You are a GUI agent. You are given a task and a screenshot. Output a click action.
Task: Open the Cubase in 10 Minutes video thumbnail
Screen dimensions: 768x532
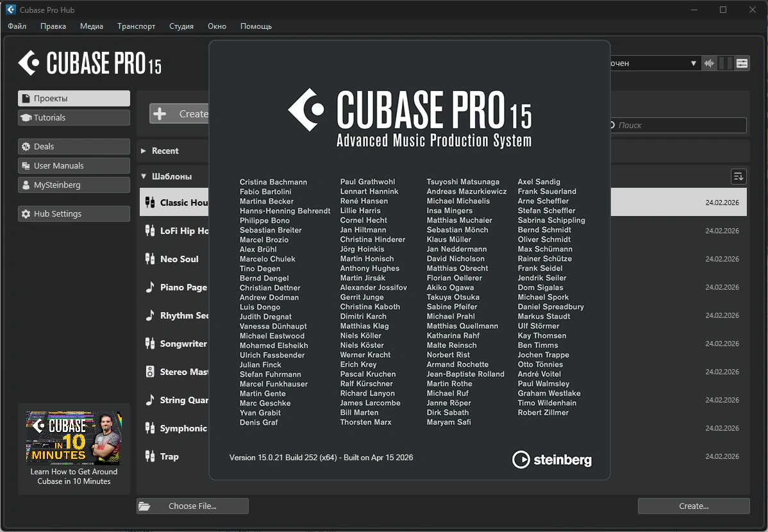pyautogui.click(x=74, y=438)
